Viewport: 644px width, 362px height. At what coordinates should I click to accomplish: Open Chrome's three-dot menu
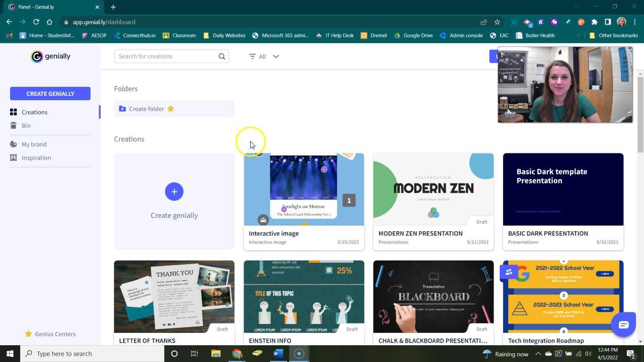click(635, 22)
